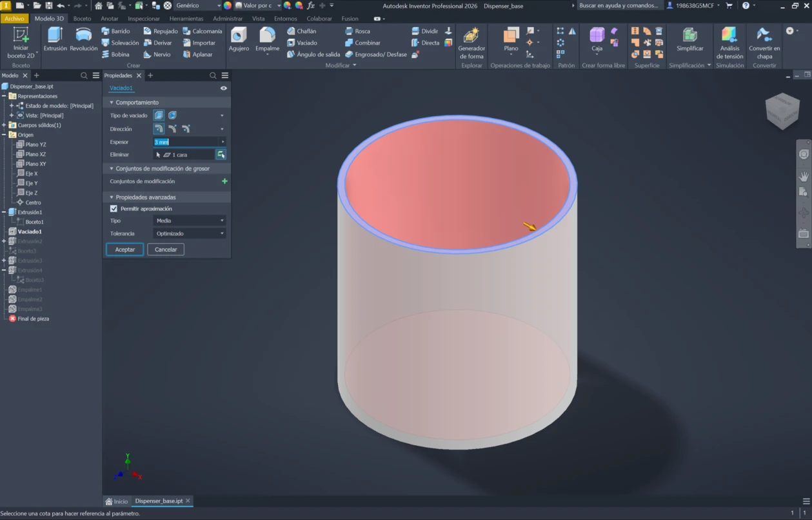Select the first Tipo de vaciado option
The height and width of the screenshot is (520, 812).
coord(159,115)
